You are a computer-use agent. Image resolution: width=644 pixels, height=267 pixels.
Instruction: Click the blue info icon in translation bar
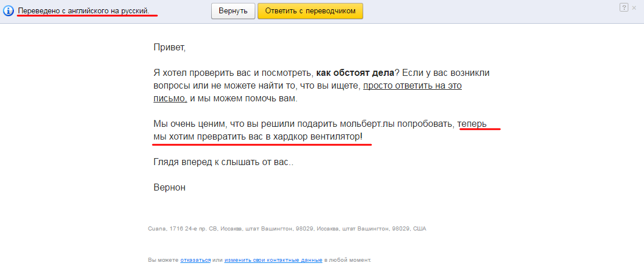coord(9,11)
